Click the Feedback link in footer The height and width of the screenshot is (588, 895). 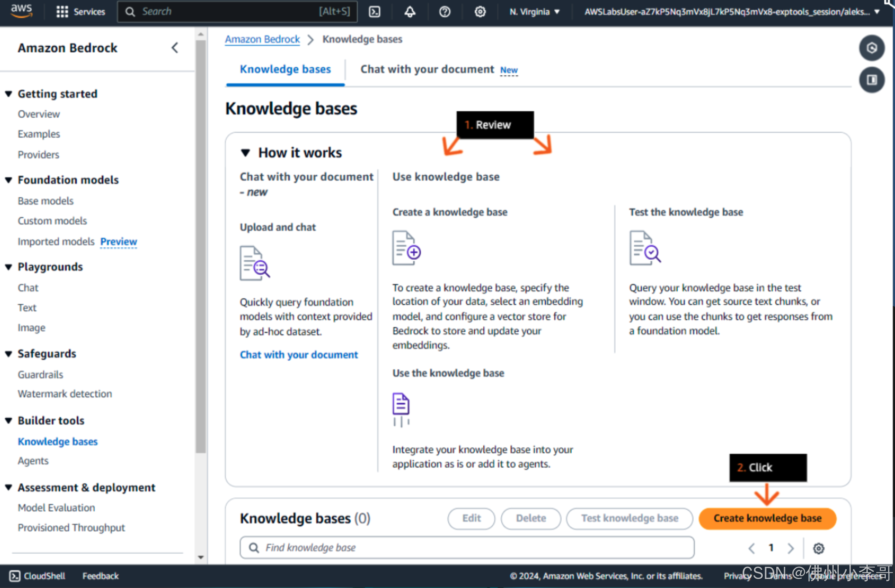[x=100, y=576]
